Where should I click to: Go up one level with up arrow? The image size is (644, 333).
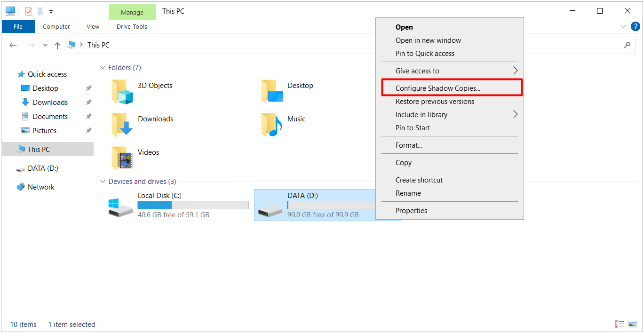click(x=57, y=45)
